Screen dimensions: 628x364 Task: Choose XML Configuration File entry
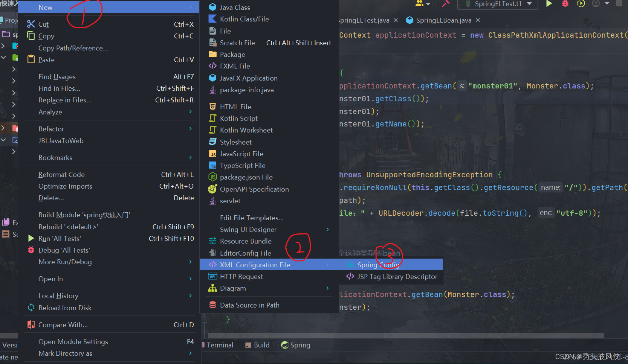[268, 265]
